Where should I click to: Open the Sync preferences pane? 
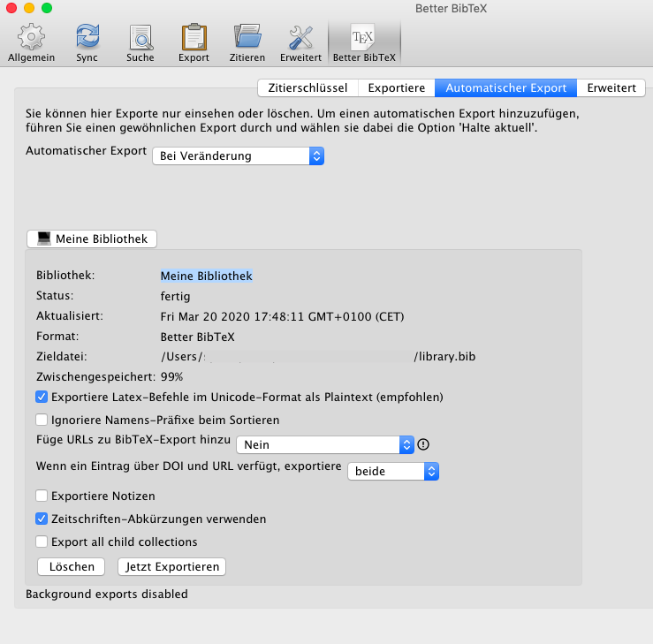point(87,43)
